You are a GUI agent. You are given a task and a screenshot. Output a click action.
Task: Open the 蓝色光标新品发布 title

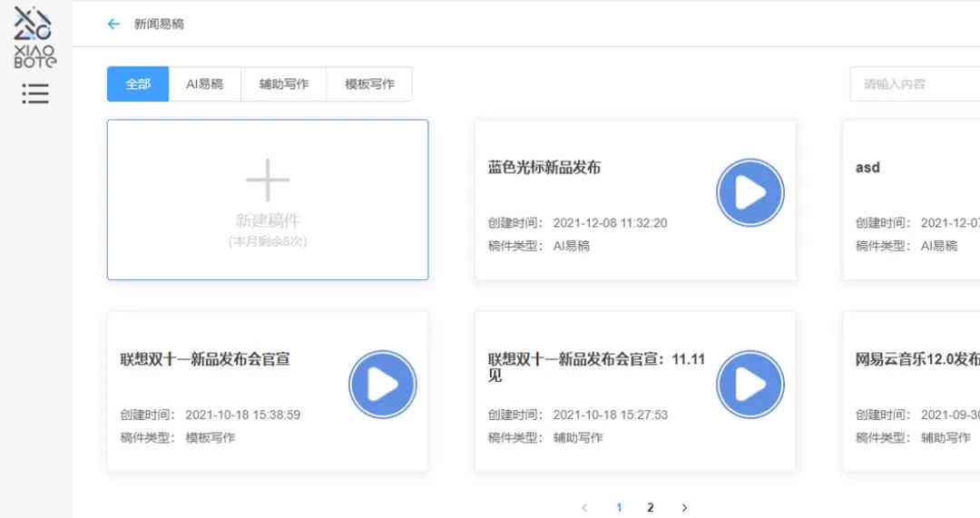[x=544, y=168]
